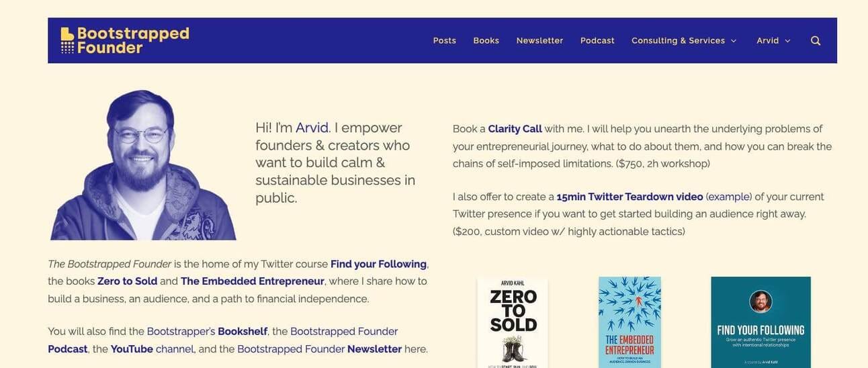Select The Embedded Entrepreneur book cover
The height and width of the screenshot is (368, 868).
pos(630,322)
